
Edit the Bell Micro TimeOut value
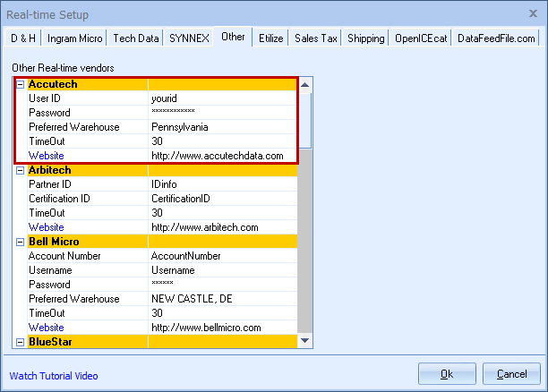[x=223, y=313]
